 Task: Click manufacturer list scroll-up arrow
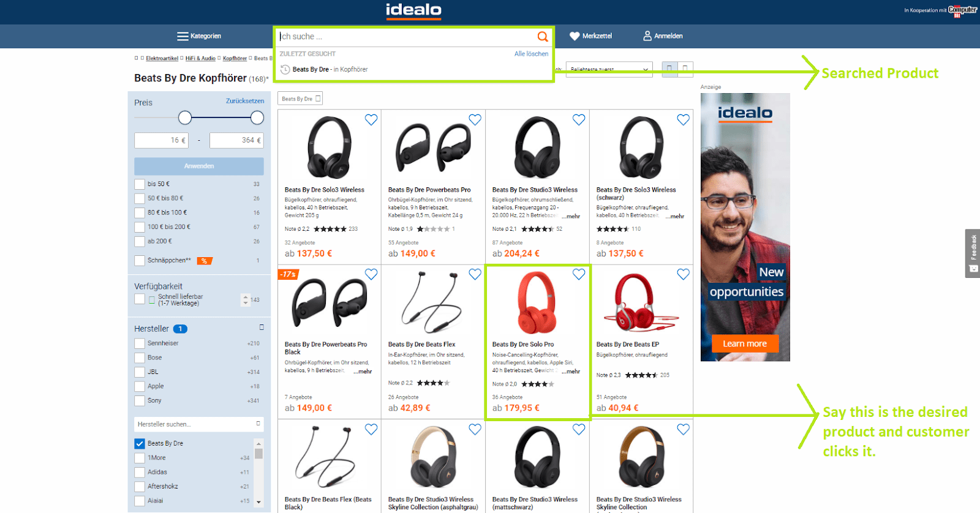258,444
